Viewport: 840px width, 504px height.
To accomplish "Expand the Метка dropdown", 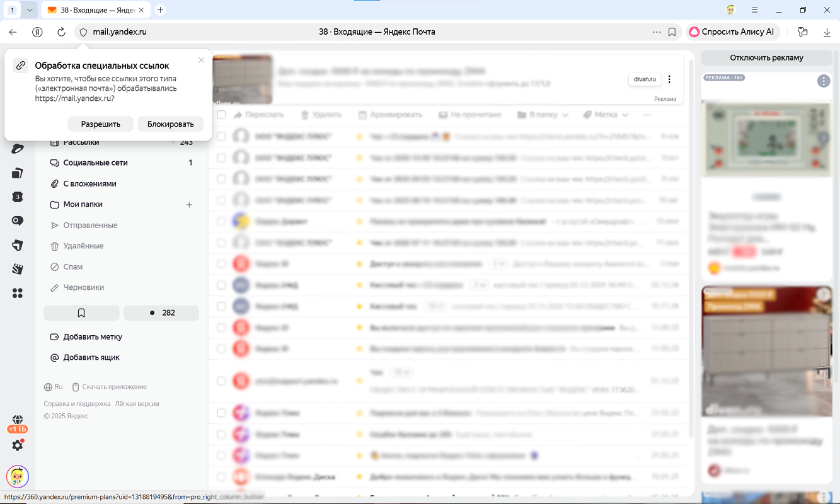I will [606, 115].
